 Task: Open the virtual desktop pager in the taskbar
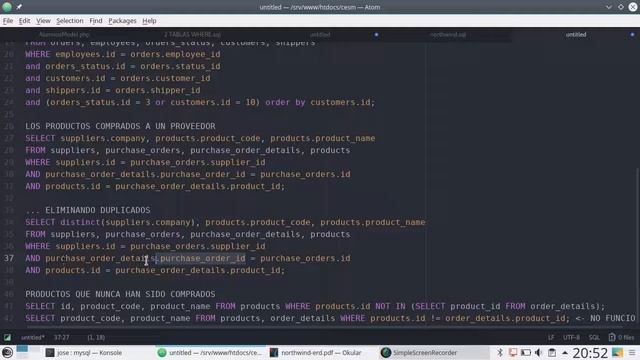[29, 353]
